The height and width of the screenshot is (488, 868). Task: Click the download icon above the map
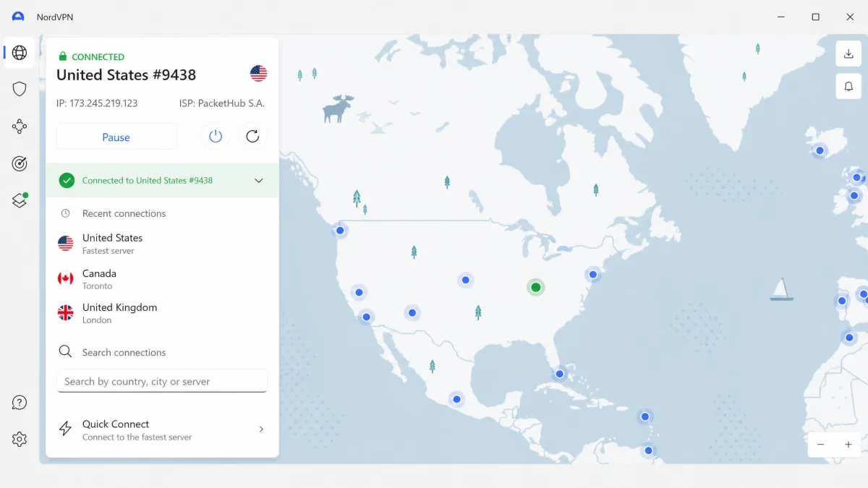(848, 53)
